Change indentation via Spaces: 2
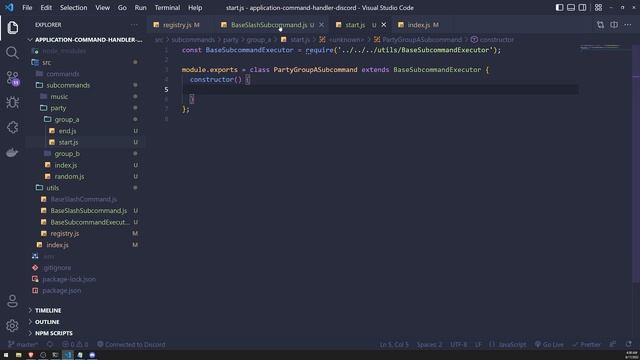Image resolution: width=640 pixels, height=360 pixels. (x=429, y=344)
